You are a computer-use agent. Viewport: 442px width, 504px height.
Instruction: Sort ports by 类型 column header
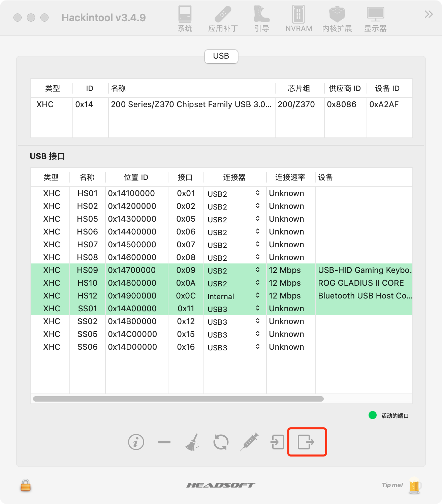pos(51,177)
